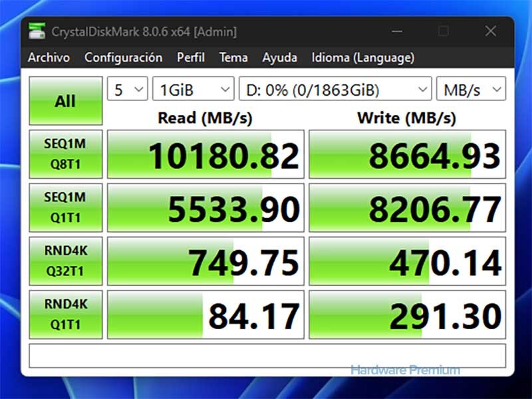The image size is (532, 399).
Task: Close the CrystalDiskMark window
Action: [491, 31]
